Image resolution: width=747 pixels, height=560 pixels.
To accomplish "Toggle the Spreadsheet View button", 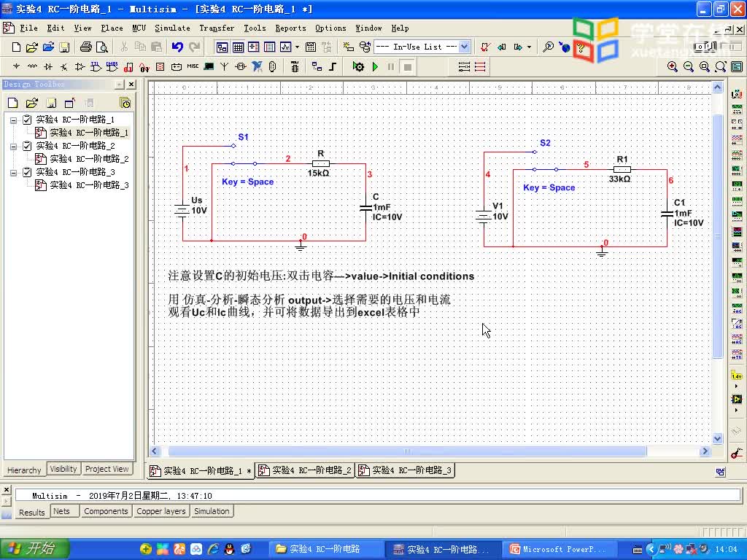I will coord(238,47).
